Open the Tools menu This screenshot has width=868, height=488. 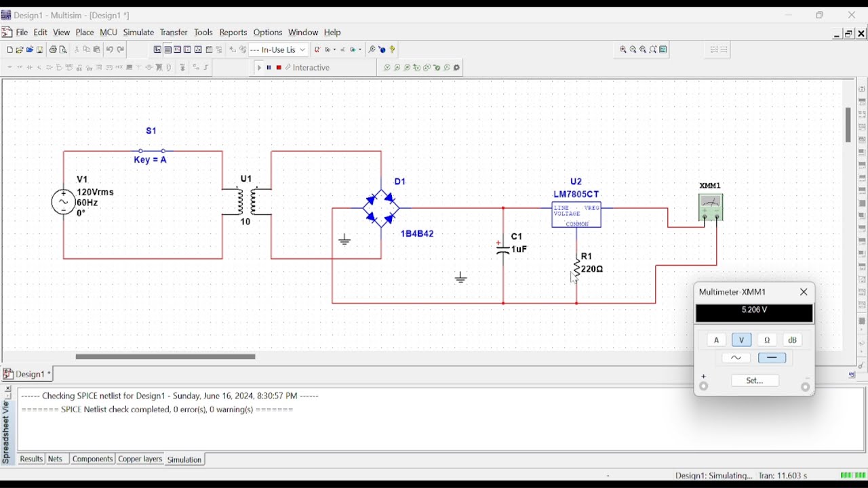coord(203,33)
